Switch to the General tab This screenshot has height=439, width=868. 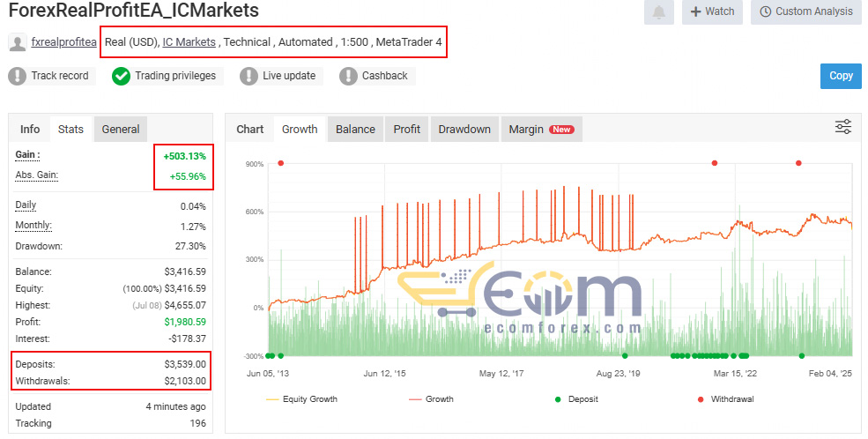pos(121,129)
